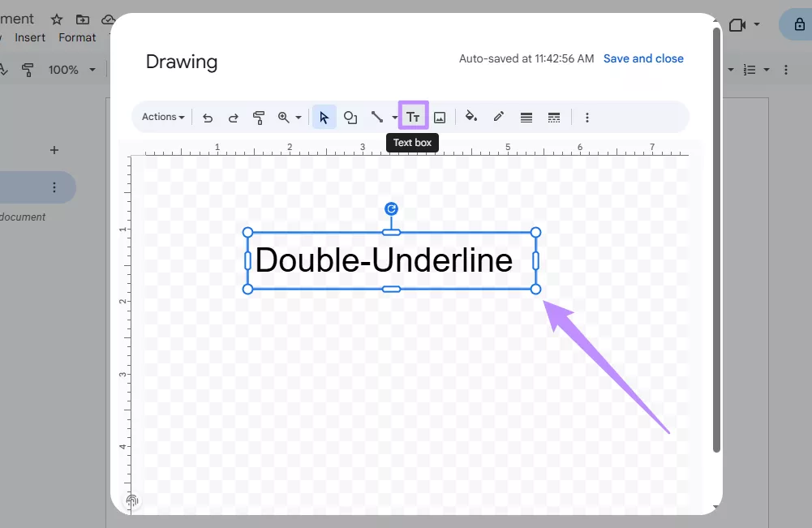Select the Line dash style icon
Viewport: 812px width, 528px height.
point(554,117)
